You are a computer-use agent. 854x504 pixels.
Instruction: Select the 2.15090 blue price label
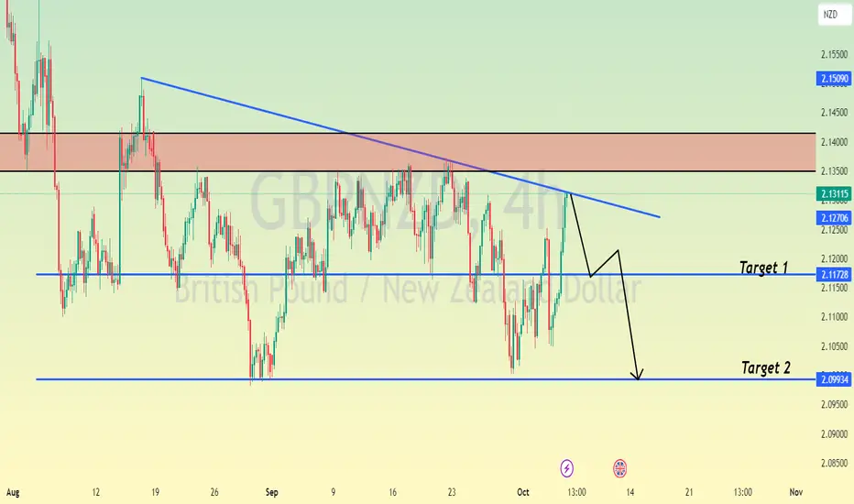[834, 79]
